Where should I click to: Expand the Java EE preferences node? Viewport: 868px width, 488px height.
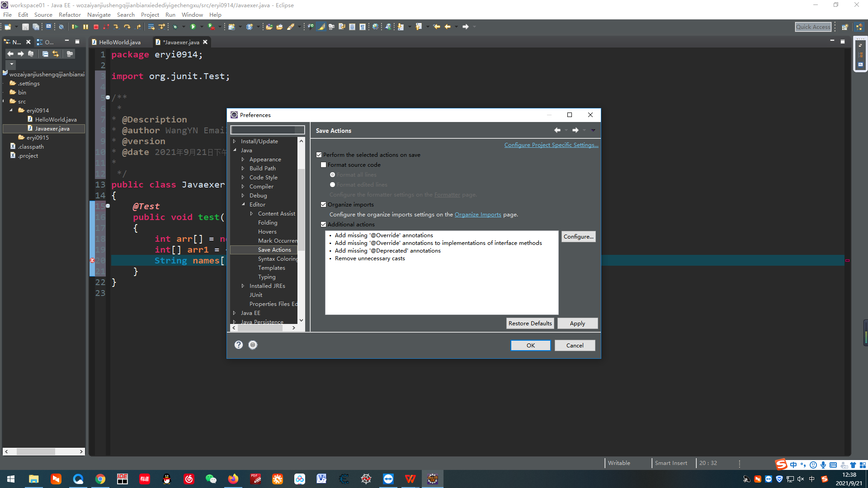pyautogui.click(x=234, y=313)
